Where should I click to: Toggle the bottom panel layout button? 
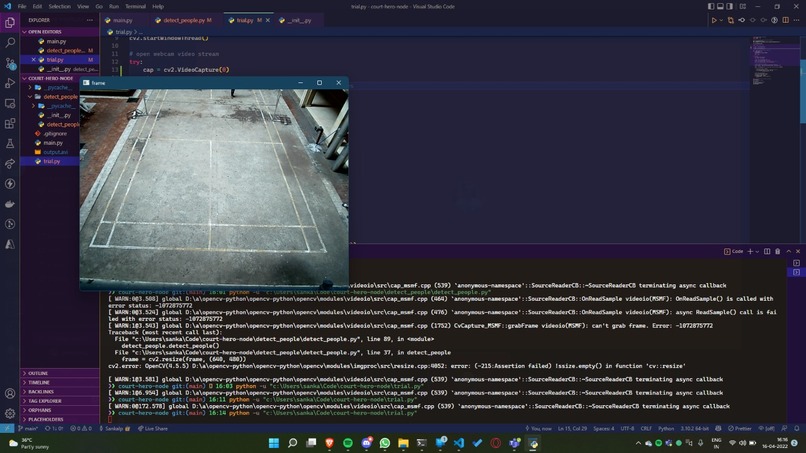[720, 7]
